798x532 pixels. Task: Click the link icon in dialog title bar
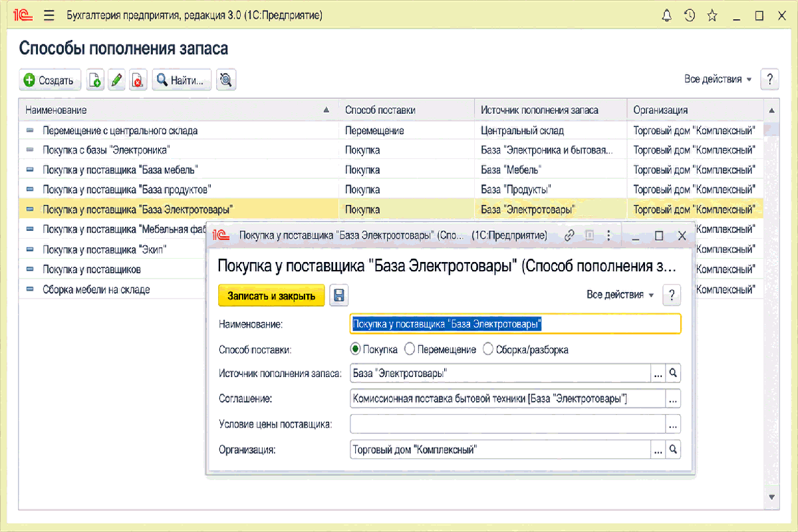569,235
